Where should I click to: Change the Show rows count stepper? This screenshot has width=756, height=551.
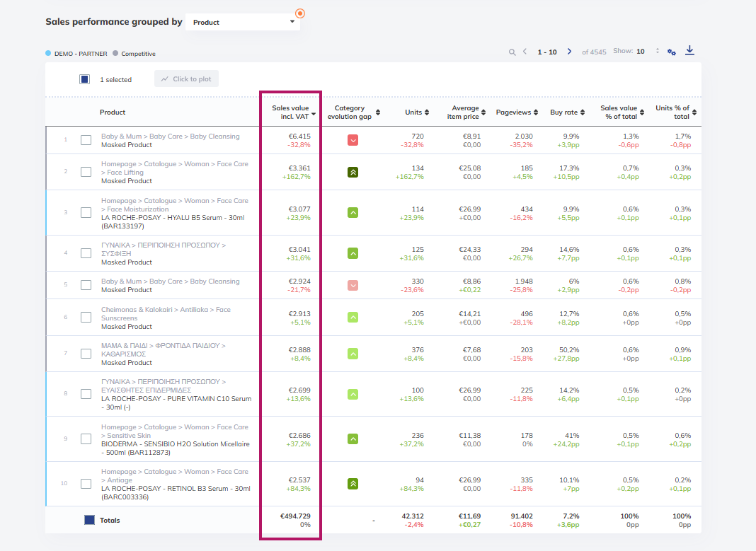[x=657, y=51]
